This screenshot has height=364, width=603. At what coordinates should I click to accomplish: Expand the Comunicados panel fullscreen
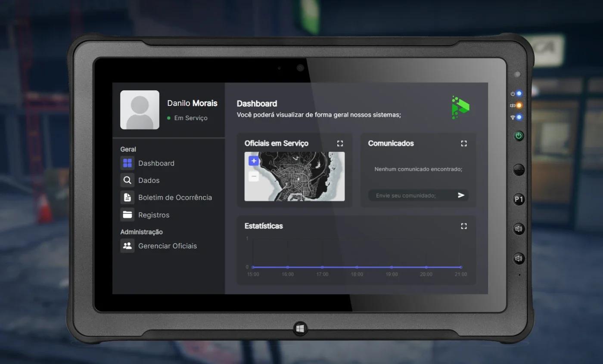point(464,143)
